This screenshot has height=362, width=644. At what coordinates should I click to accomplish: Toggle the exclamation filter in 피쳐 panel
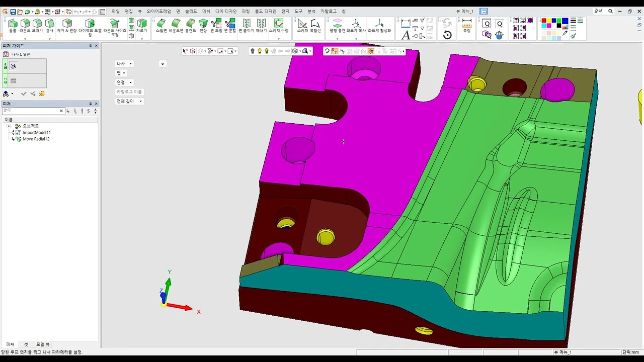tap(82, 111)
